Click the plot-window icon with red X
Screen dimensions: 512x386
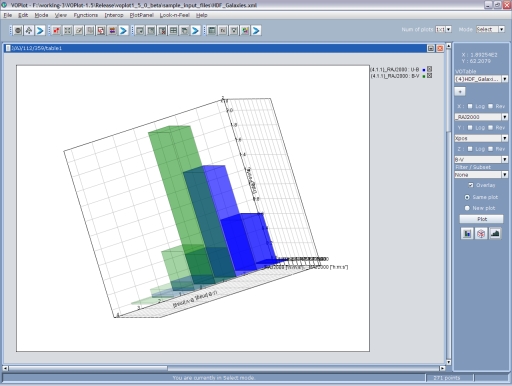[x=162, y=31]
